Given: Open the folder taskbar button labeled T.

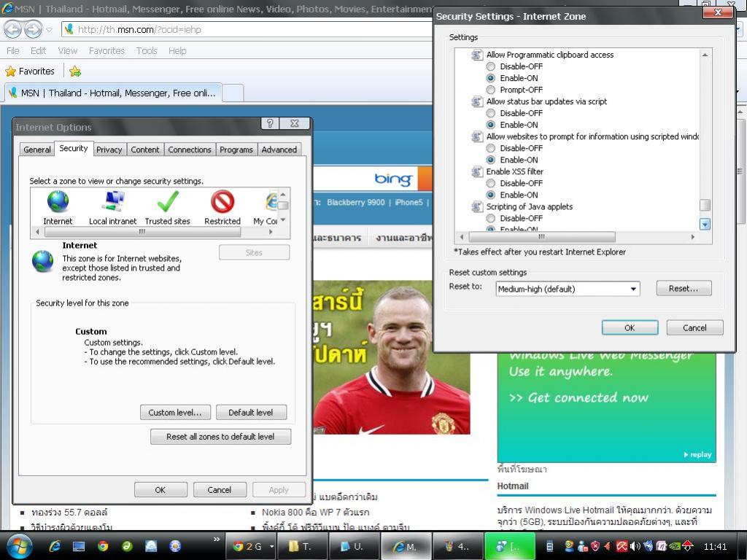Looking at the screenshot, I should click(301, 546).
